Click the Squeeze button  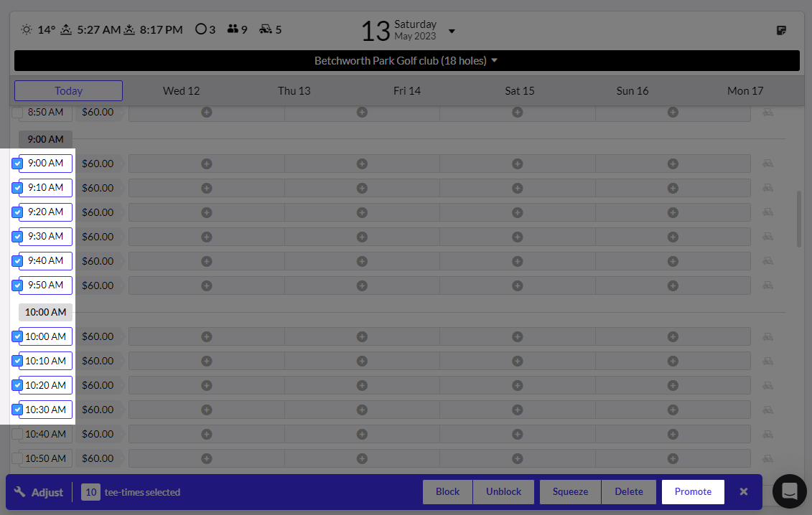click(570, 491)
